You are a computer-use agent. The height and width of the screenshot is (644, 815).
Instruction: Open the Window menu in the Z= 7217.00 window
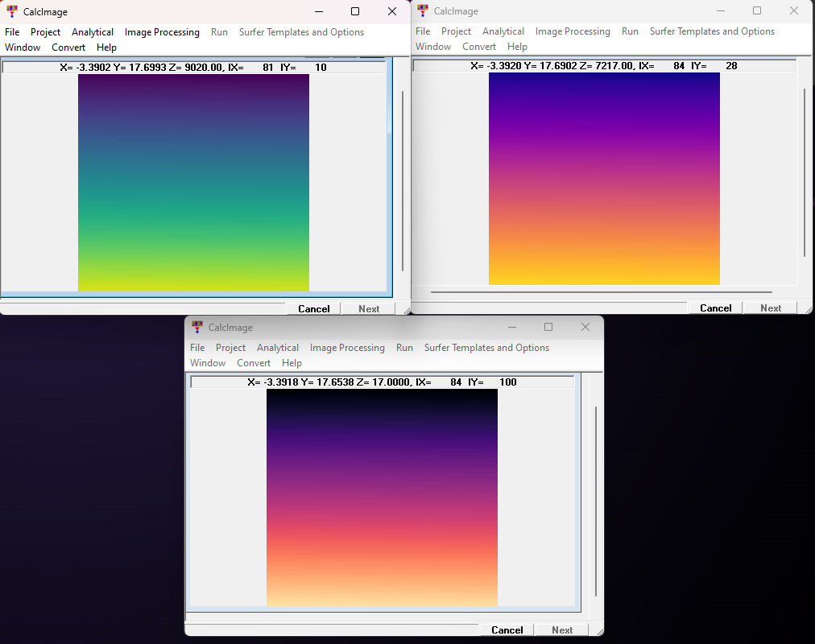pyautogui.click(x=433, y=47)
